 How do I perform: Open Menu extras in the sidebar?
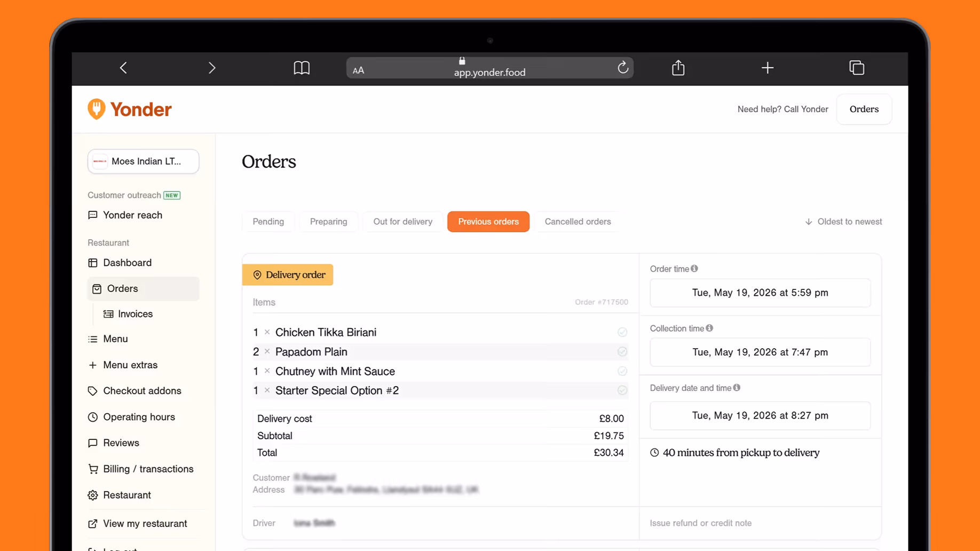pyautogui.click(x=130, y=365)
